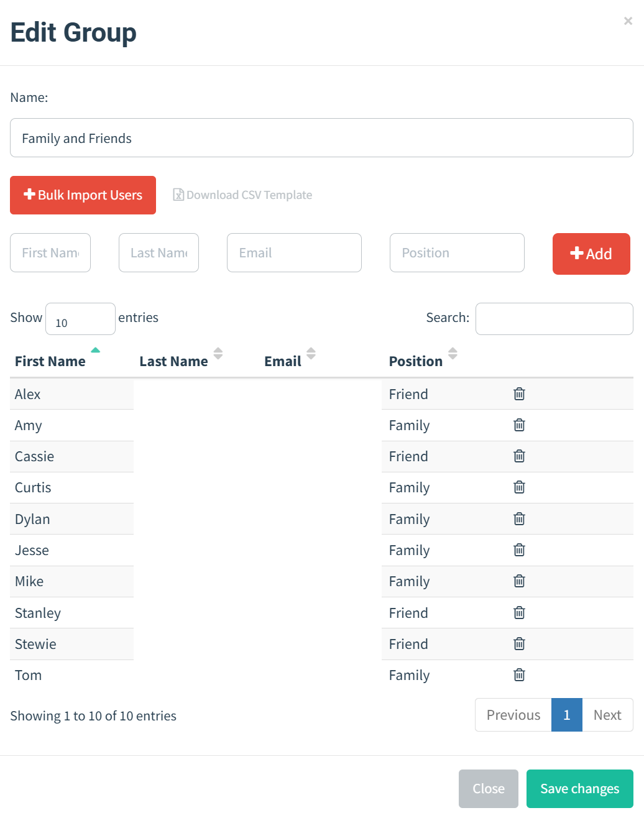This screenshot has height=818, width=644.
Task: Sort entries by Email column
Action: coord(283,361)
